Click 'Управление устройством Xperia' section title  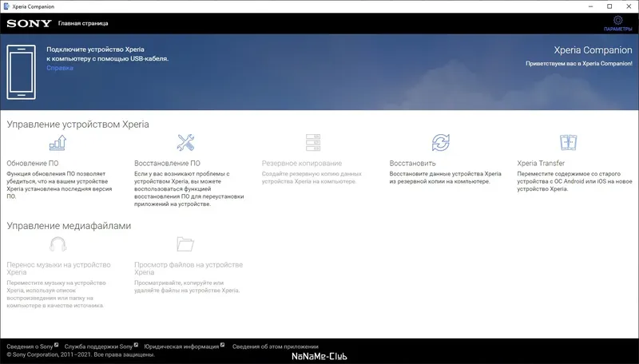77,125
